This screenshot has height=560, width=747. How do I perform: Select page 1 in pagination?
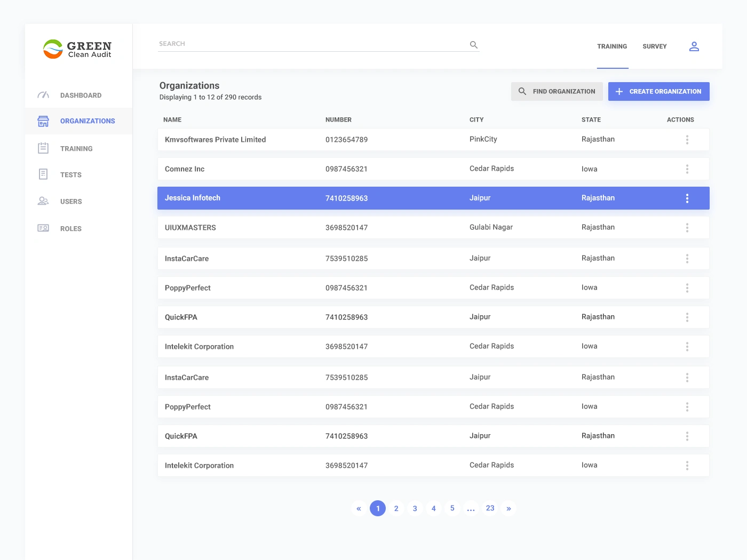point(378,508)
